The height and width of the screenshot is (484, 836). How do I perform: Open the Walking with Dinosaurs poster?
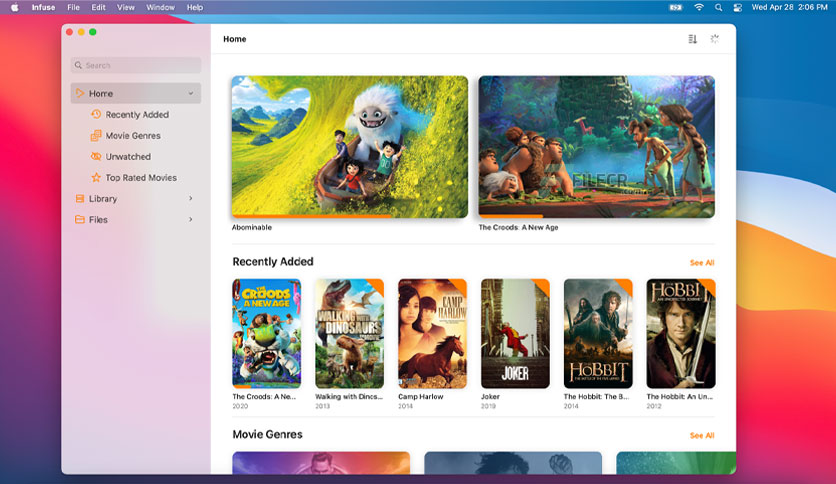click(x=349, y=334)
